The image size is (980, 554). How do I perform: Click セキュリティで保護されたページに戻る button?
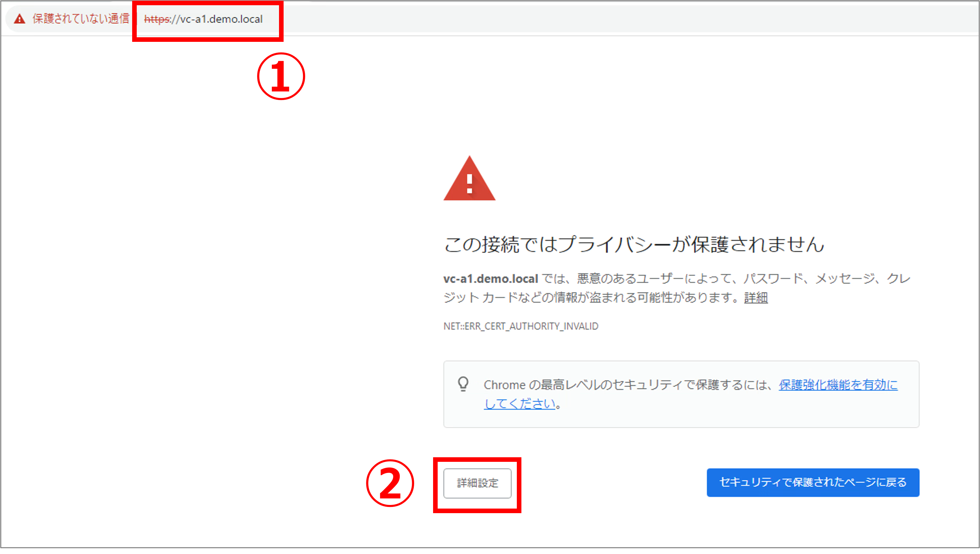[x=813, y=482]
